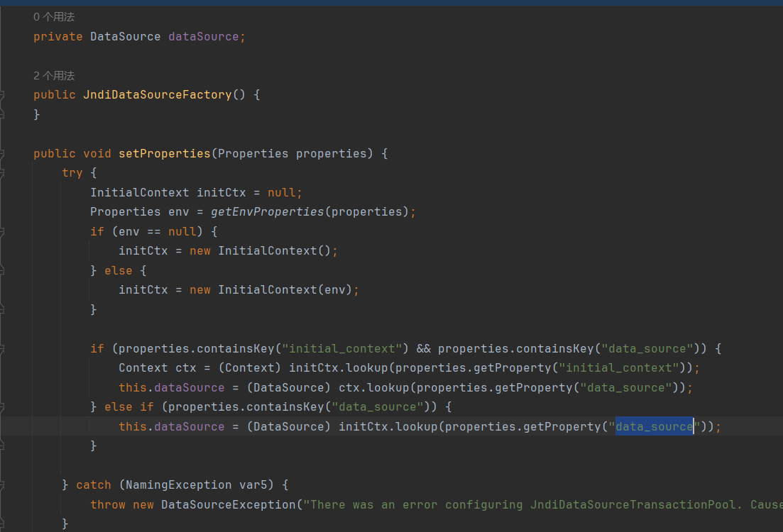Fold the initial_context if block in gutter
Screen dimensions: 783x532
tap(2, 349)
